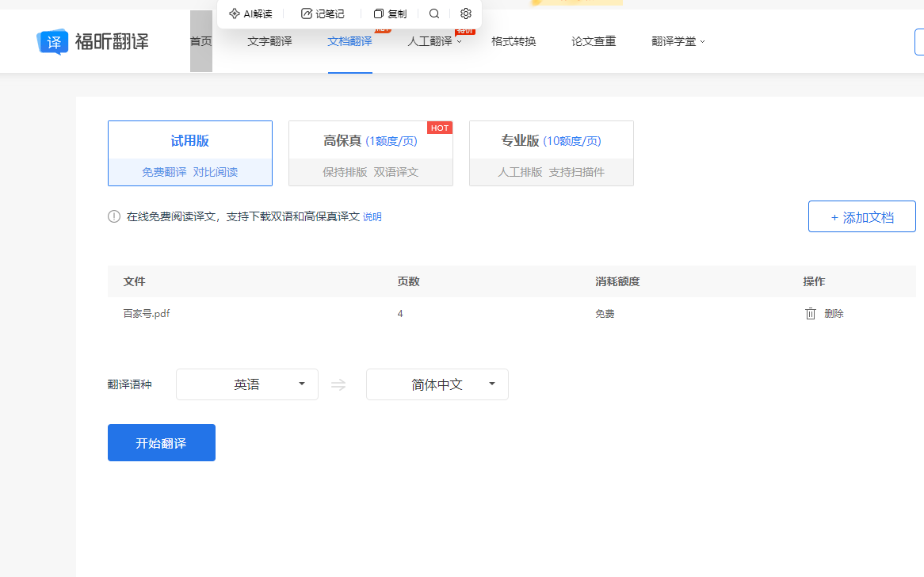Image resolution: width=924 pixels, height=577 pixels.
Task: Select the 专业版 plan card
Action: pos(552,153)
